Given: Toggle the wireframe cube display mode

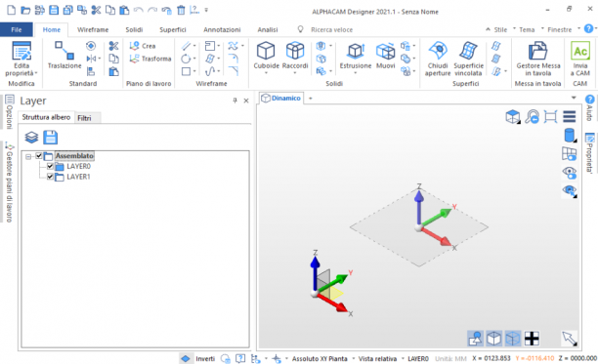Looking at the screenshot, I should pos(493,338).
